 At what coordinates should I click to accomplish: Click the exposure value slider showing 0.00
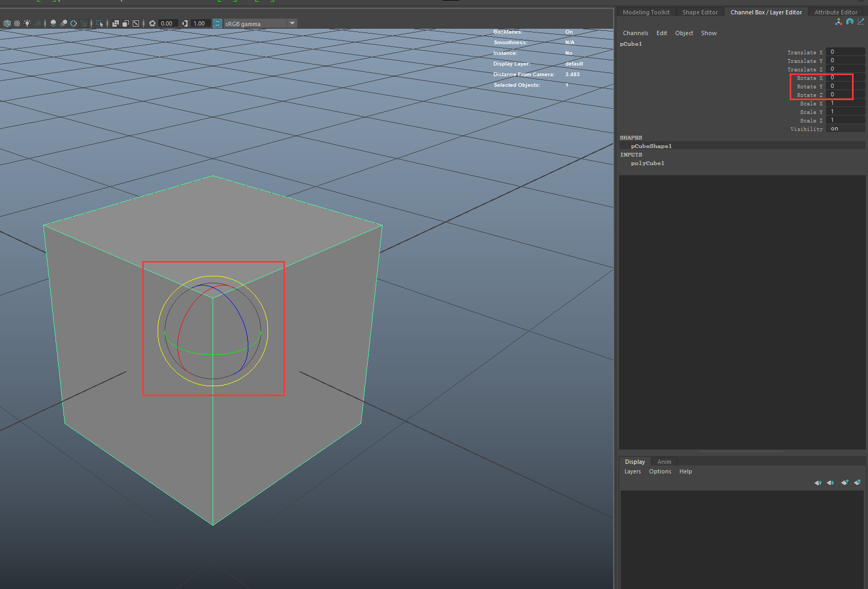tap(167, 23)
